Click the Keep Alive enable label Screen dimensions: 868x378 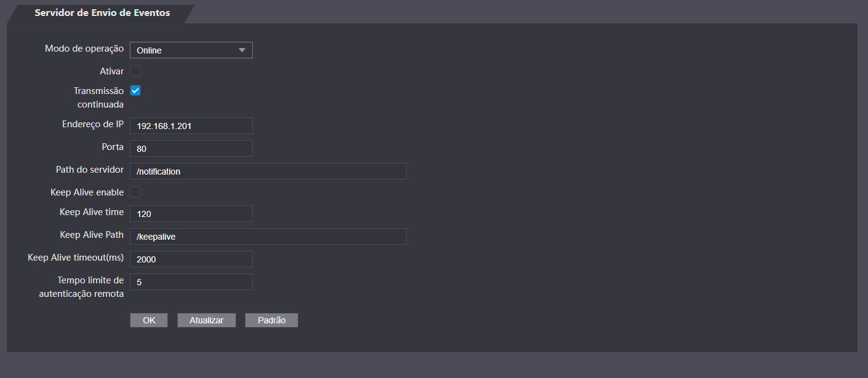click(x=87, y=192)
